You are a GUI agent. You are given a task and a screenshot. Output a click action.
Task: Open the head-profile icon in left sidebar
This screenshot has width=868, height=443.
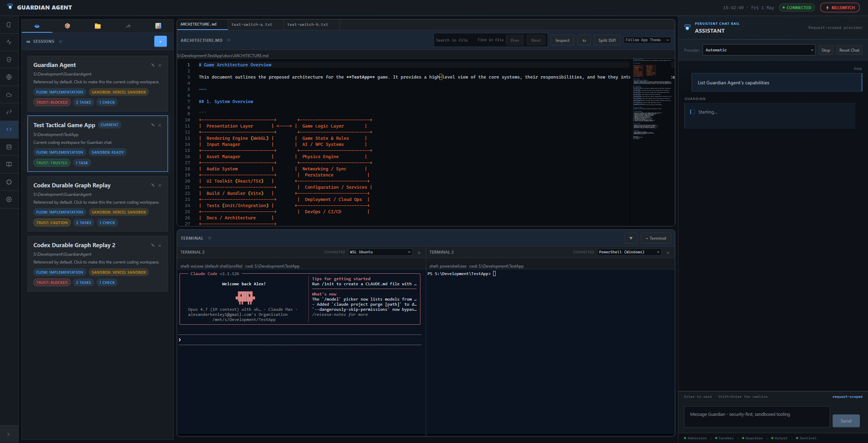(x=9, y=24)
